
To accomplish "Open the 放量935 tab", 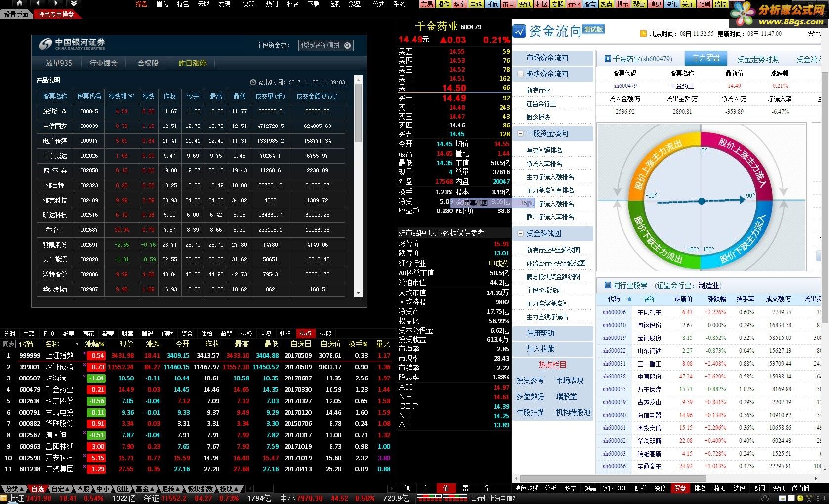I will [x=59, y=63].
